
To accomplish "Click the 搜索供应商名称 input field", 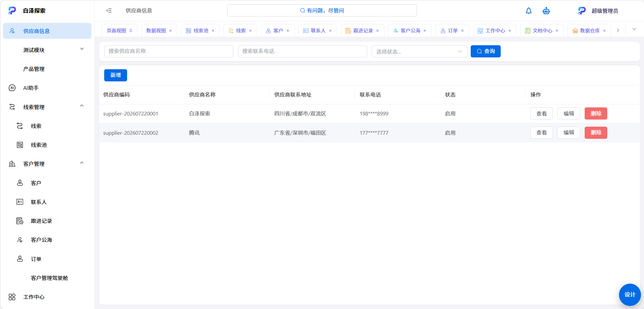I will (169, 51).
